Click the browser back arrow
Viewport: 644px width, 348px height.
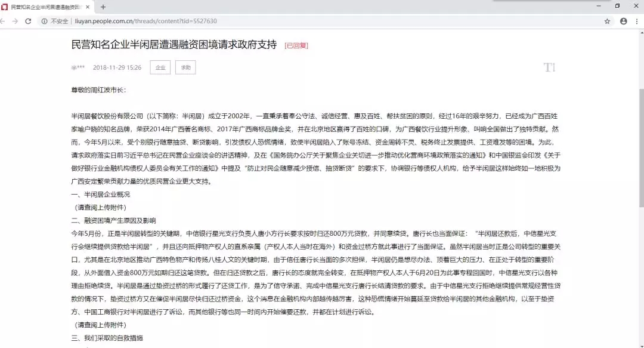click(x=3, y=21)
